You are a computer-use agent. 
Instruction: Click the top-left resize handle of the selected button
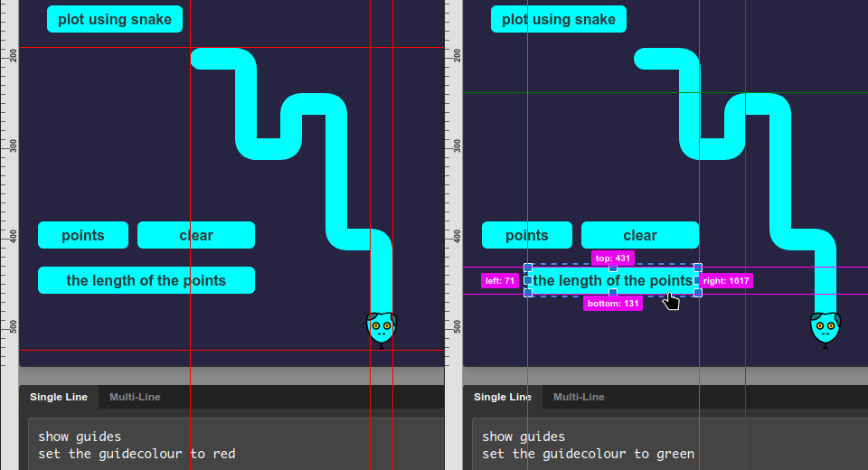tap(528, 268)
